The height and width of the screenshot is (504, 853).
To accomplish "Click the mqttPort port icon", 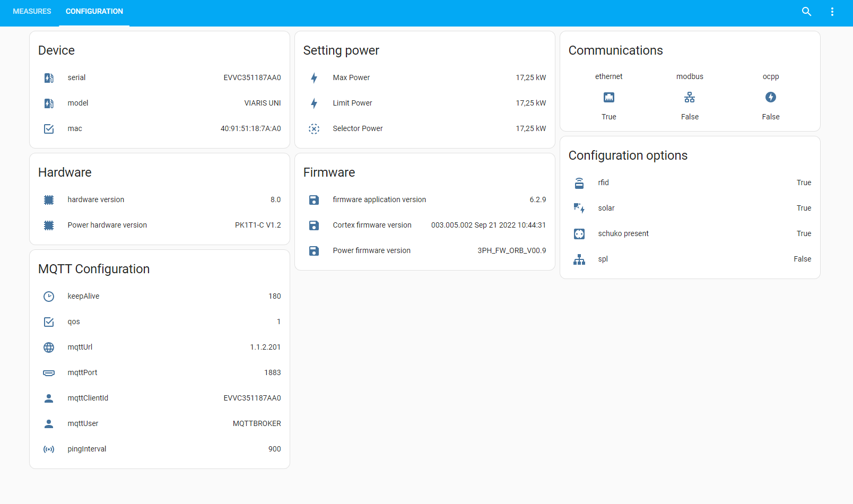I will [x=49, y=373].
